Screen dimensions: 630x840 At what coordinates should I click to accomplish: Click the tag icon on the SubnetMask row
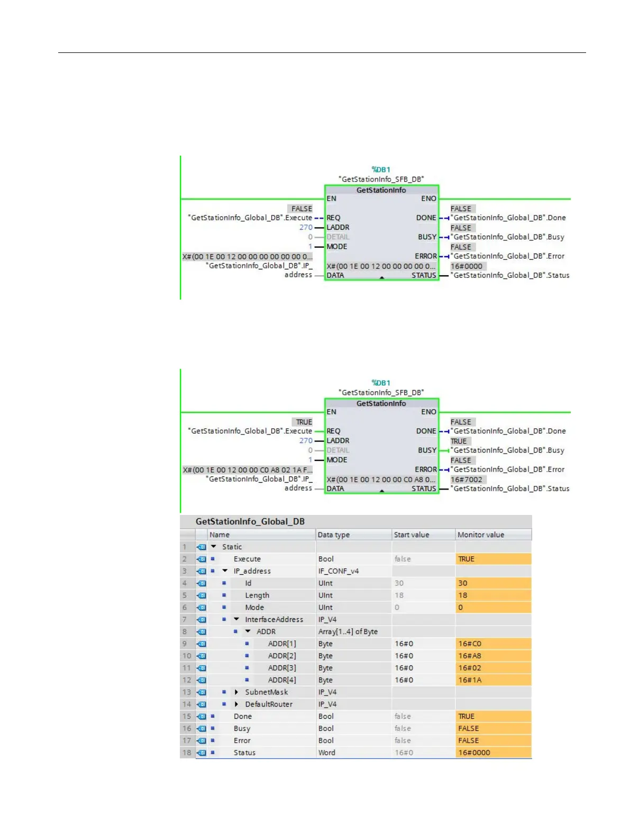click(x=202, y=692)
